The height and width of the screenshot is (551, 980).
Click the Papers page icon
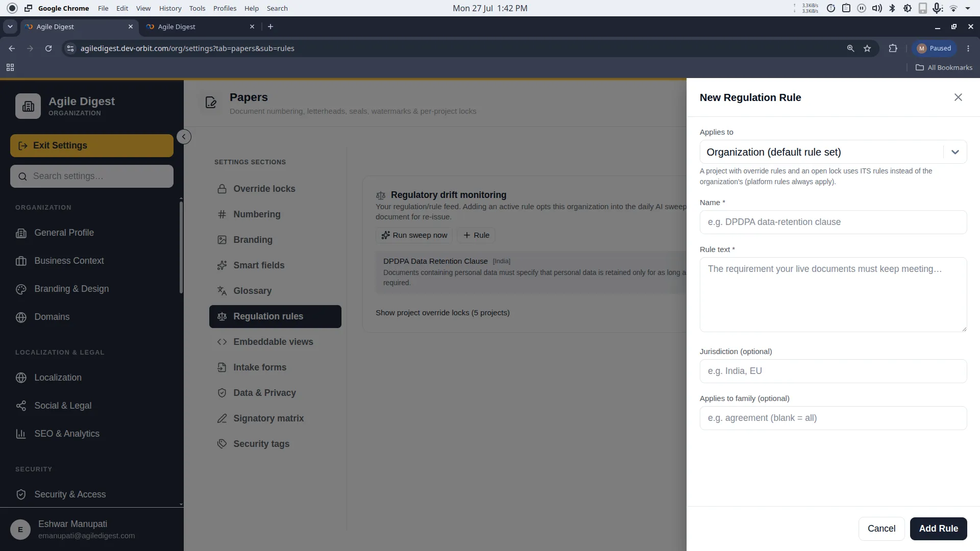tap(211, 103)
